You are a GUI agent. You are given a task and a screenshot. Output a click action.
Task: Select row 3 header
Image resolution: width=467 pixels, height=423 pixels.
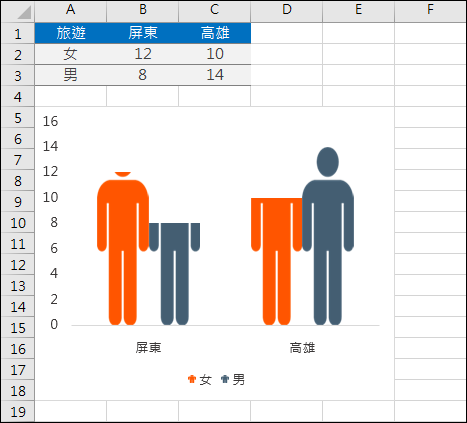point(18,75)
